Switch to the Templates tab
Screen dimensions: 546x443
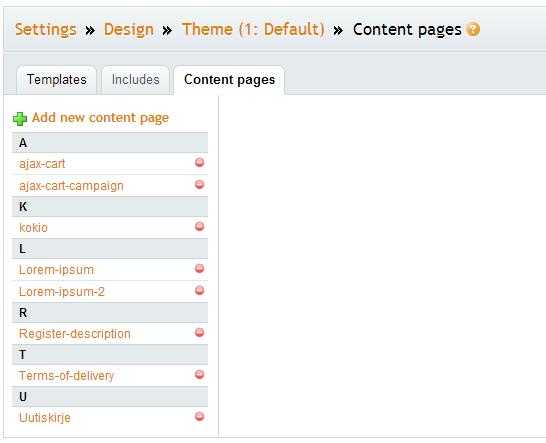point(56,80)
